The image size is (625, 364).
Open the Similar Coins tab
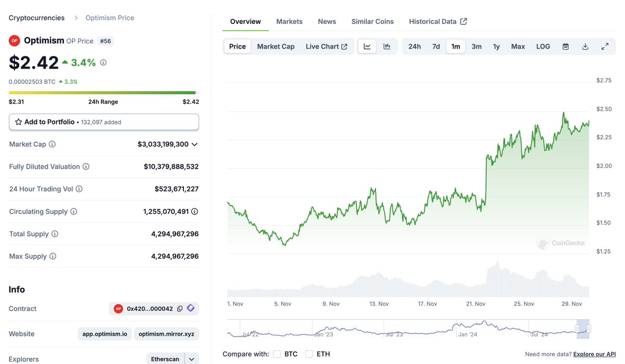pyautogui.click(x=372, y=21)
